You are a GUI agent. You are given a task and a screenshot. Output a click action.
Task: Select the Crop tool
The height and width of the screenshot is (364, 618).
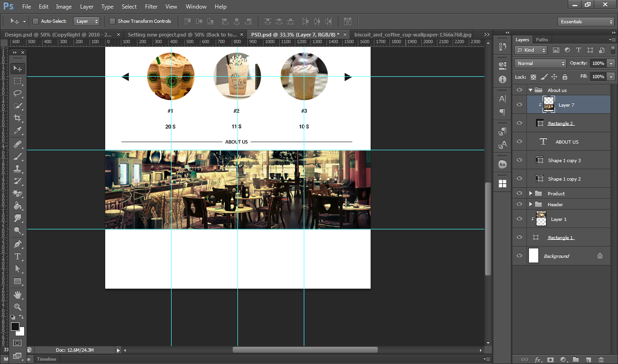click(18, 118)
